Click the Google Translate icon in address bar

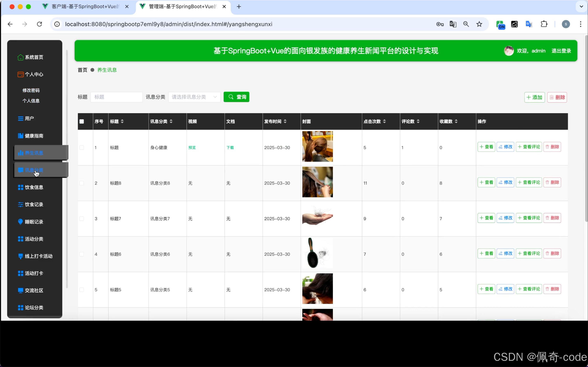click(x=453, y=24)
